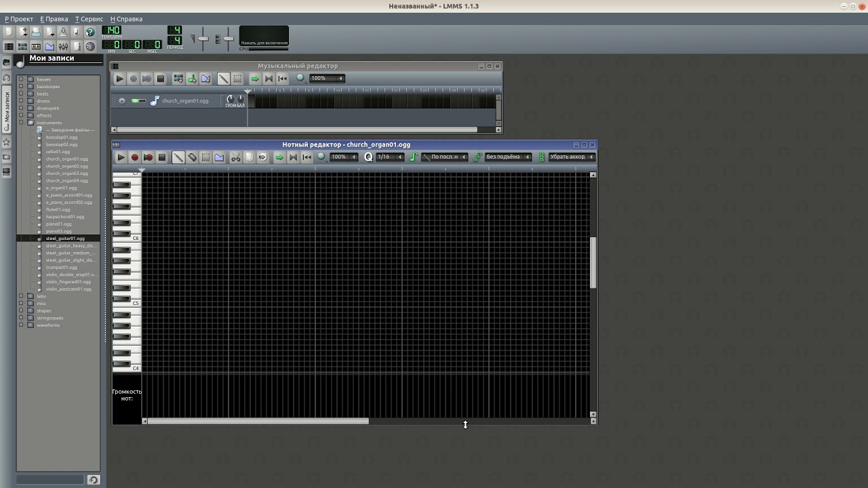The image size is (868, 488).
Task: Toggle return-to-start behaviour in Song Editor
Action: (x=282, y=79)
